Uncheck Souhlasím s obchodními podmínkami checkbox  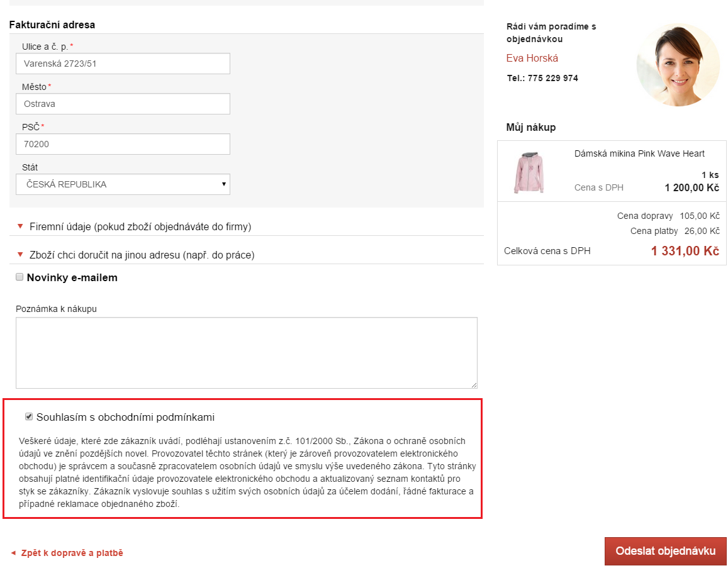tap(29, 416)
